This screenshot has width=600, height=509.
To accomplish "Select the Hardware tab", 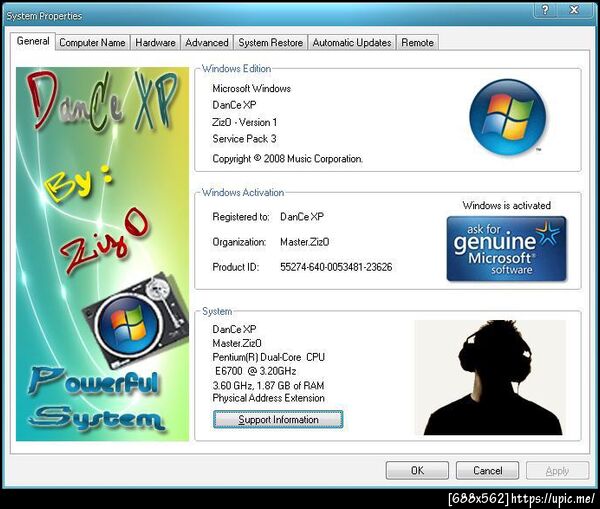I will click(155, 42).
